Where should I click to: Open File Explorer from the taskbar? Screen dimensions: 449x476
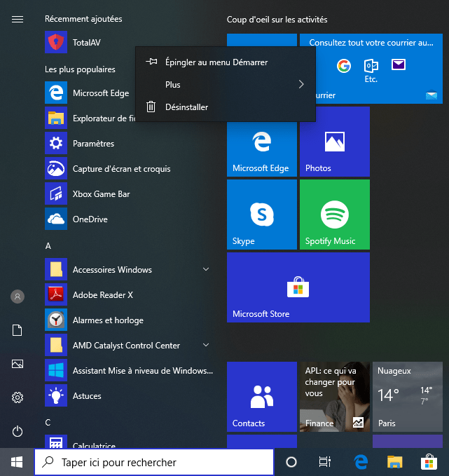pos(394,462)
